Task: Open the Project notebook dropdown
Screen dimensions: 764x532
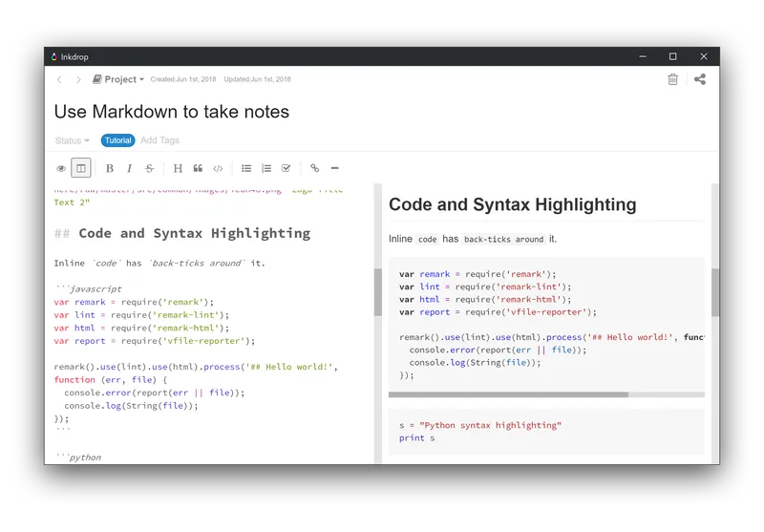Action: [118, 79]
